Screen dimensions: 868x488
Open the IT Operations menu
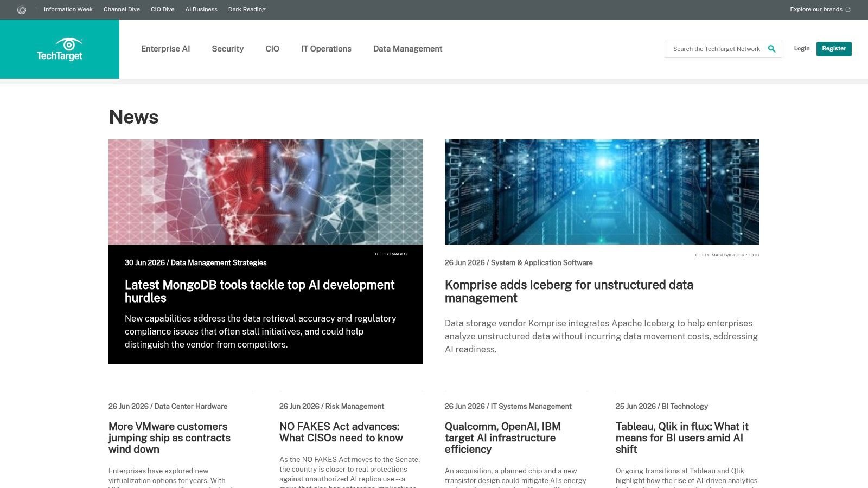click(326, 49)
